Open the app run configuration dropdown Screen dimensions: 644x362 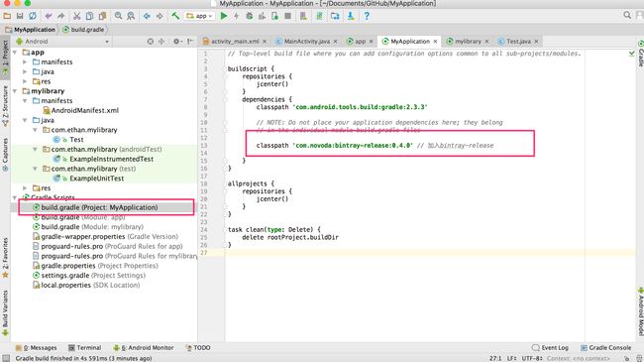[x=199, y=16]
